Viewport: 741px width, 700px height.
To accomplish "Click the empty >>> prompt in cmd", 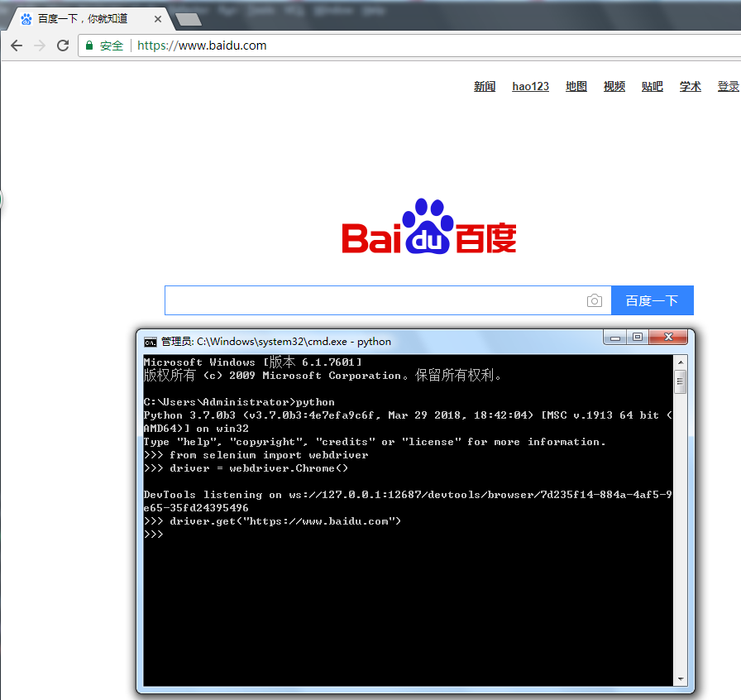I will tap(154, 535).
